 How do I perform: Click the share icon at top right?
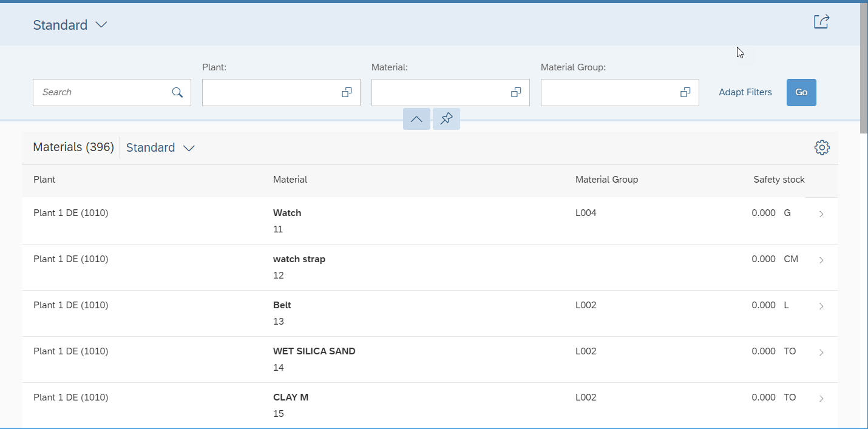pyautogui.click(x=821, y=22)
